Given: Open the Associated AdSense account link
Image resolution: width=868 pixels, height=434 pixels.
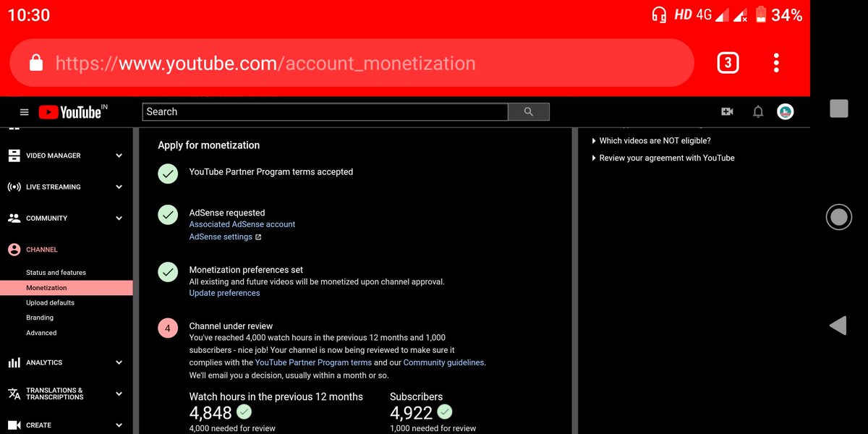Looking at the screenshot, I should tap(242, 224).
